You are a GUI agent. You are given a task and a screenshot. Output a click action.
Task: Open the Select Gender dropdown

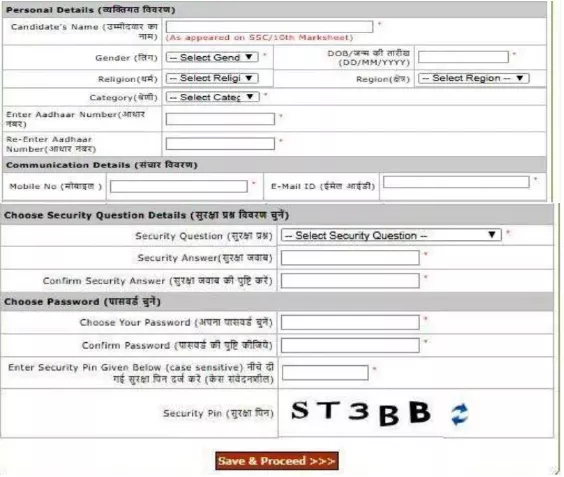(212, 57)
